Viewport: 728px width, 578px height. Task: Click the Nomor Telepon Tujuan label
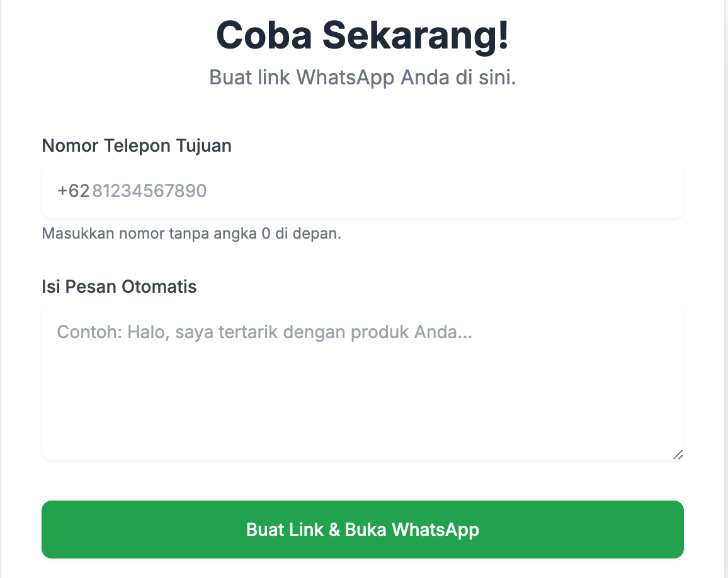(x=136, y=145)
